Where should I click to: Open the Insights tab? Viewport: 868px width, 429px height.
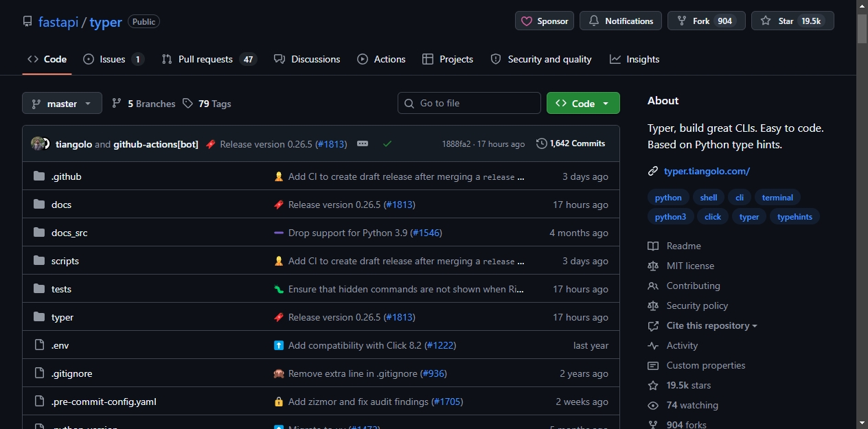coord(635,59)
